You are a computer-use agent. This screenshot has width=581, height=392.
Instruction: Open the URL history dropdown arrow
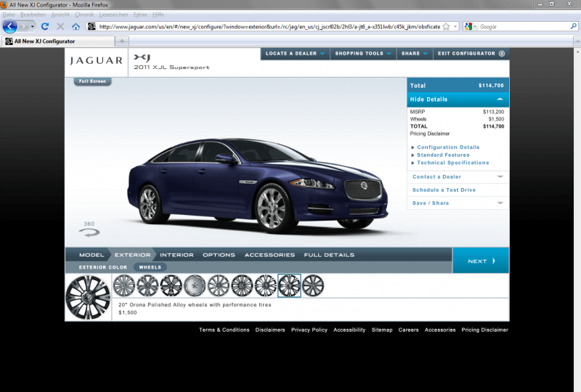tap(455, 27)
